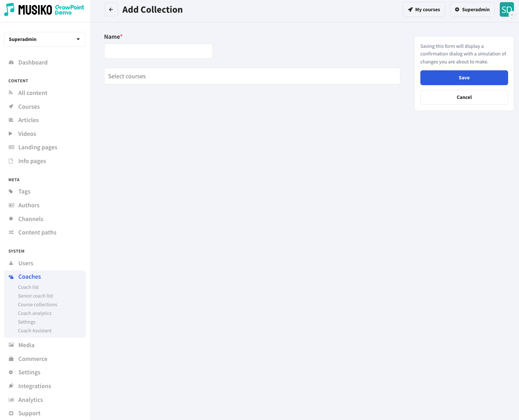
Task: Click the Dashboard gauge icon in sidebar
Action: (x=11, y=62)
